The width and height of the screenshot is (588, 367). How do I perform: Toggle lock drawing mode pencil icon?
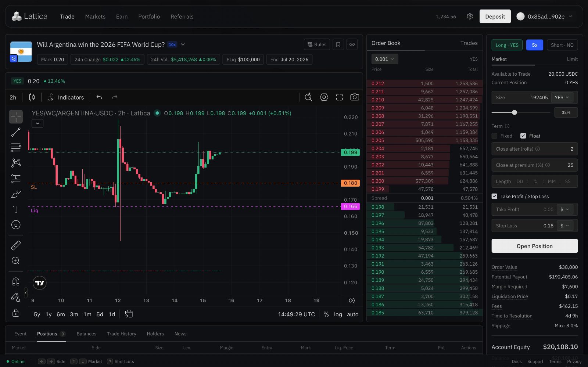coord(16,297)
